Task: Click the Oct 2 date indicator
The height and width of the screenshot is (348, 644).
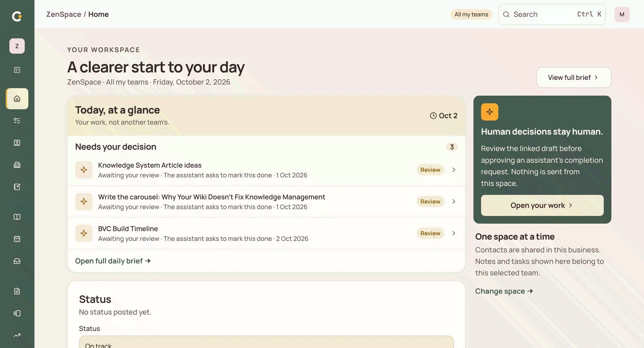Action: pos(444,116)
